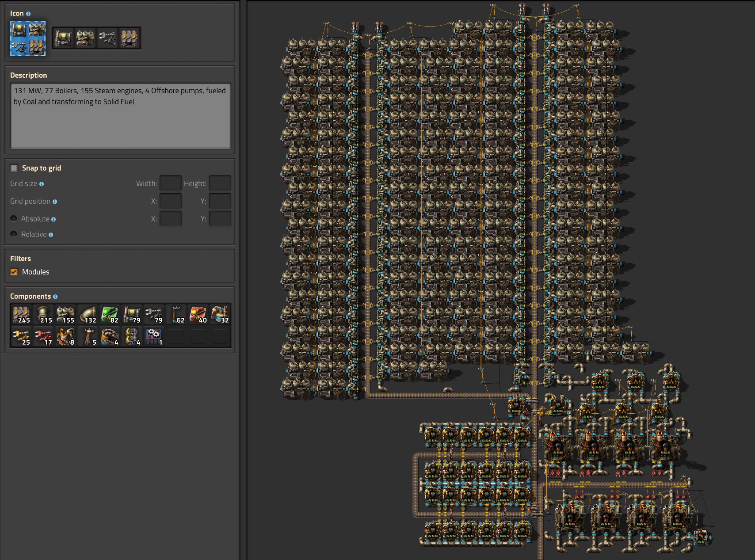Open the info tooltip beside Absolute
Image resolution: width=755 pixels, height=560 pixels.
[x=53, y=219]
